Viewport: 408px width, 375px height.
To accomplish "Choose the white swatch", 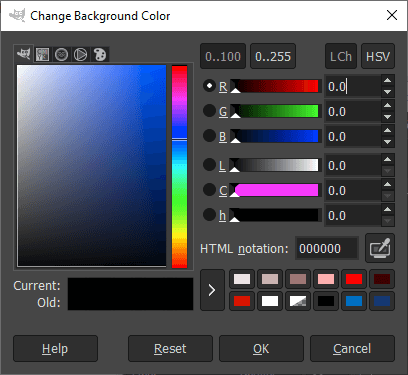I will [x=270, y=301].
